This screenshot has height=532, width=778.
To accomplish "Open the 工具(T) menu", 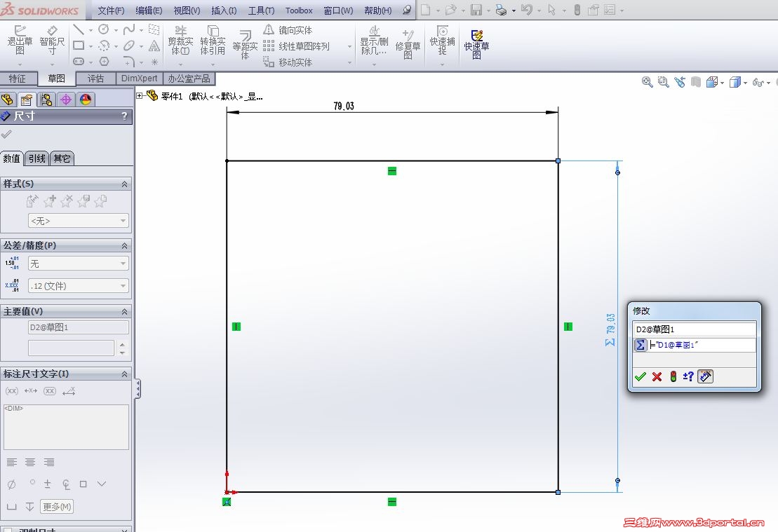I will 261,11.
